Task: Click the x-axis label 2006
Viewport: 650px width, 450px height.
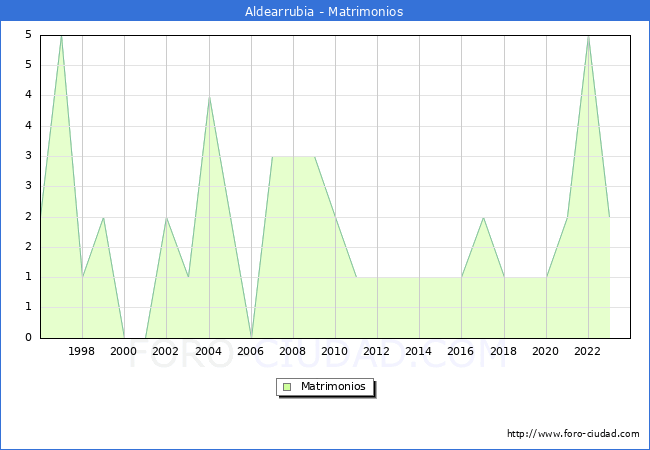Action: pyautogui.click(x=250, y=351)
